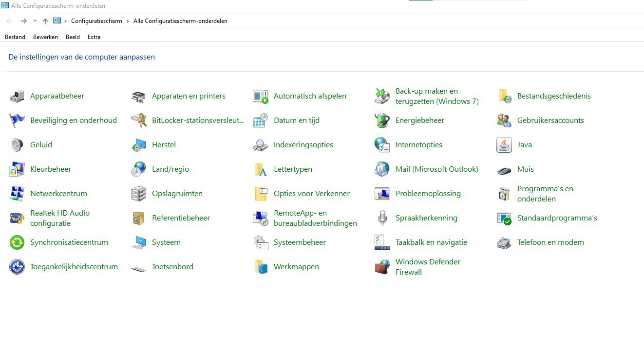This screenshot has height=340, width=644.
Task: Go forward with the forward arrow
Action: coord(23,21)
